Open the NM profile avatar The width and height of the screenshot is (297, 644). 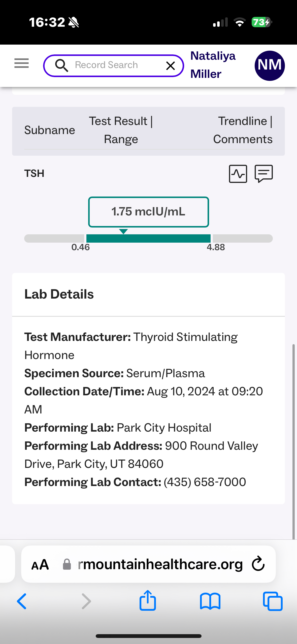(x=270, y=66)
